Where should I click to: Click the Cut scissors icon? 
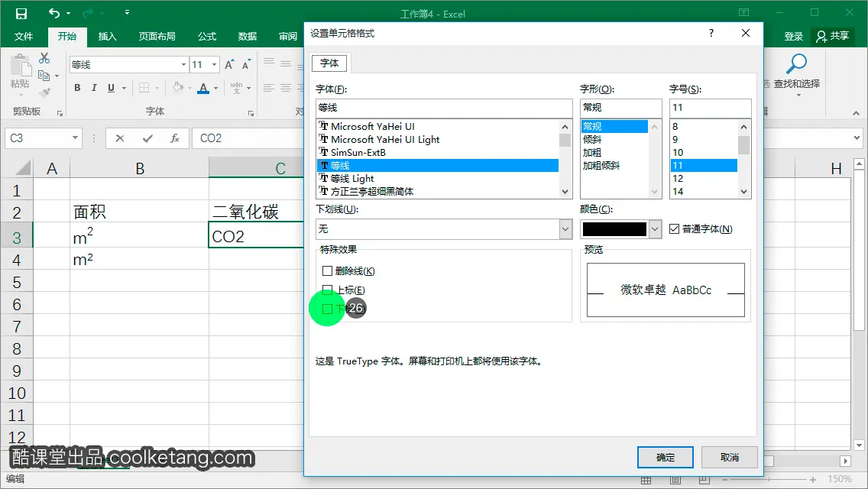tap(44, 58)
